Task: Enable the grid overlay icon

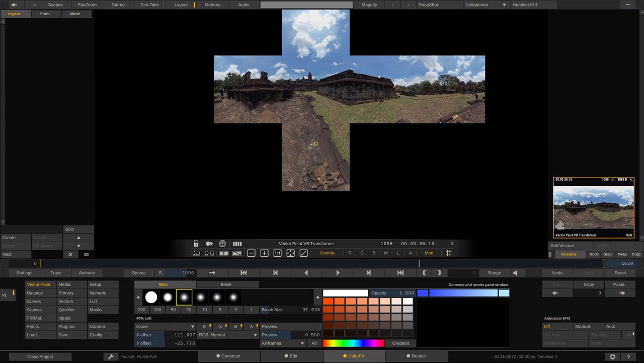Action: click(449, 253)
